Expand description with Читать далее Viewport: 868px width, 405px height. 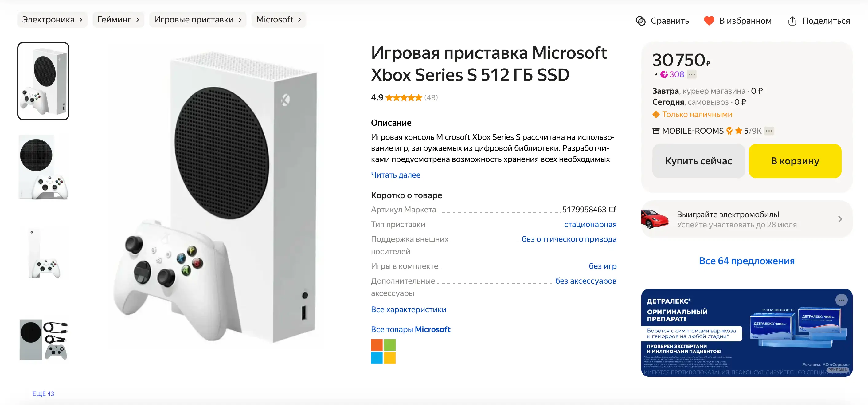pyautogui.click(x=396, y=175)
